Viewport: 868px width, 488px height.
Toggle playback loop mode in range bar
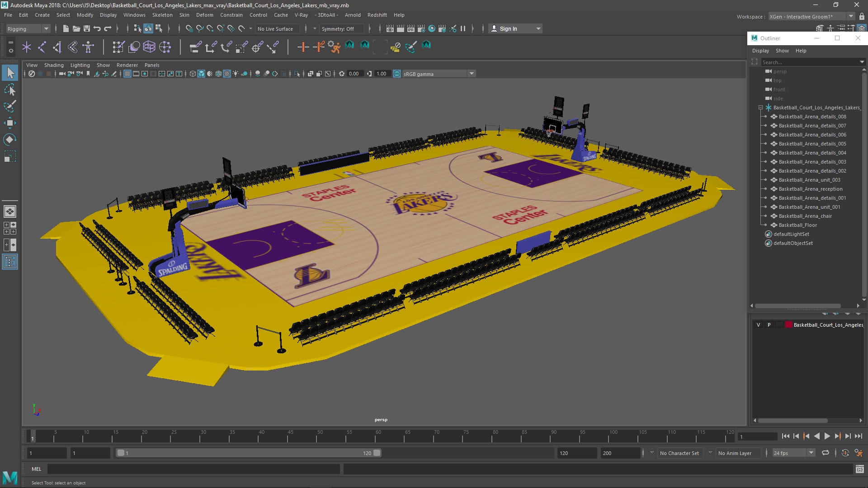pyautogui.click(x=826, y=453)
